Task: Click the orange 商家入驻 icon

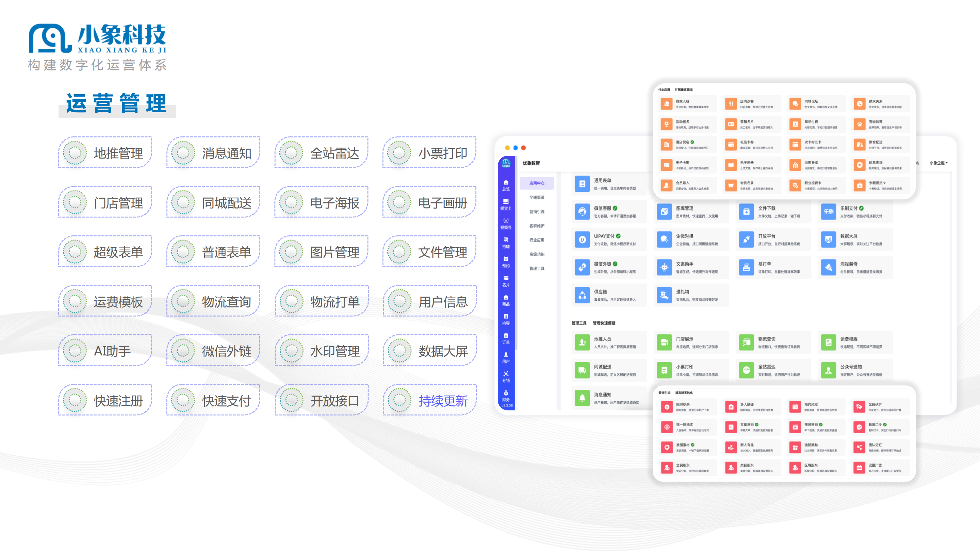Action: [x=667, y=104]
